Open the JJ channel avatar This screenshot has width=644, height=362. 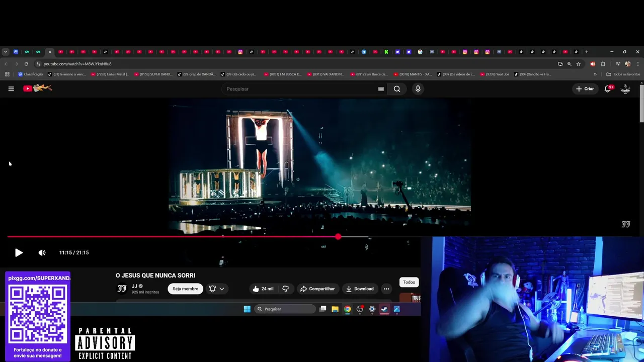click(122, 289)
